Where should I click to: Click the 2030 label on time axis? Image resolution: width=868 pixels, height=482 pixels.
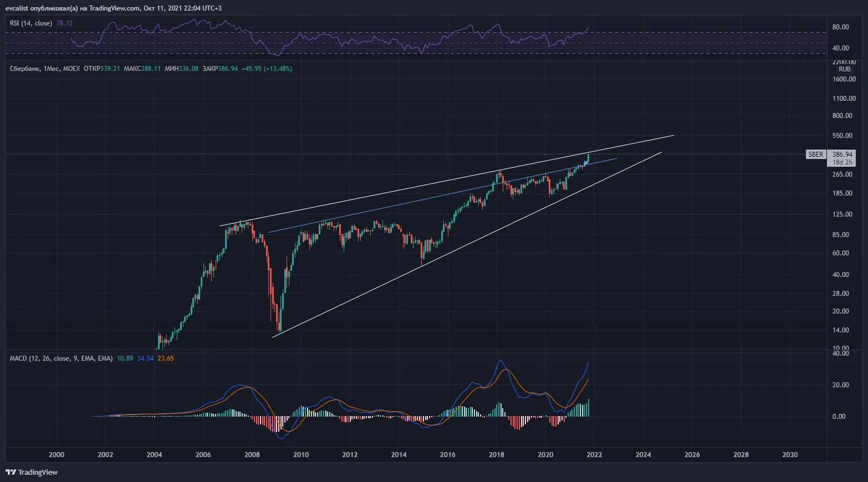click(x=790, y=455)
